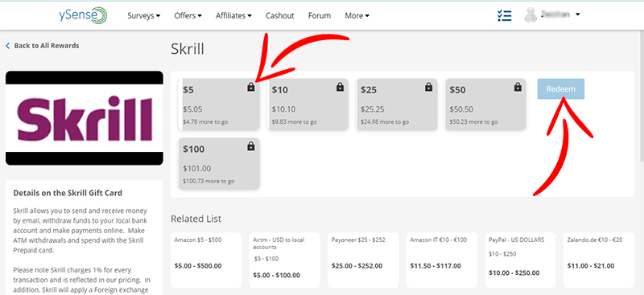This screenshot has height=295, width=644.
Task: Click the '$4.78 more to go' text
Action: pyautogui.click(x=205, y=122)
